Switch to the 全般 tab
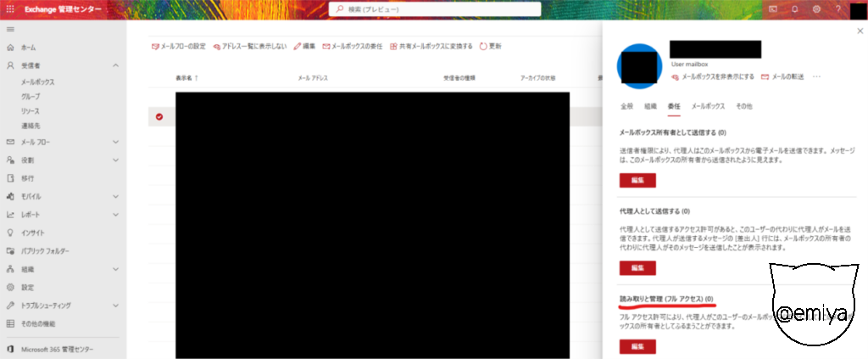 coord(626,106)
